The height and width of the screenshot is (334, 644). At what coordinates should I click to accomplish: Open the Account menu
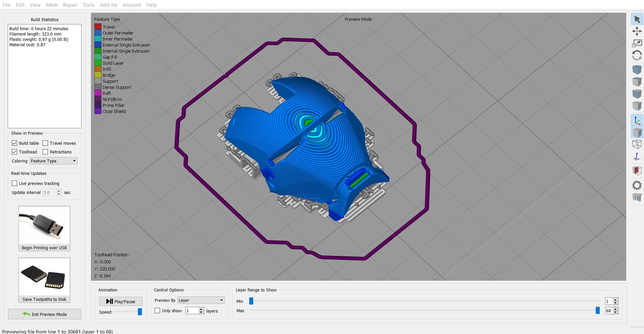pos(132,5)
